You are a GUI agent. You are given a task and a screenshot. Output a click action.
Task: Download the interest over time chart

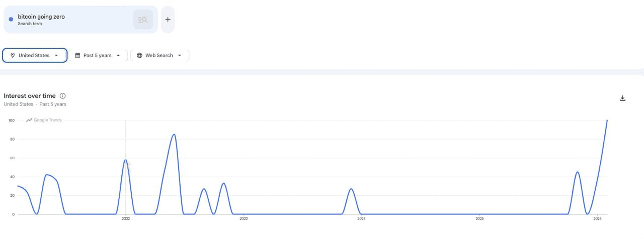622,98
